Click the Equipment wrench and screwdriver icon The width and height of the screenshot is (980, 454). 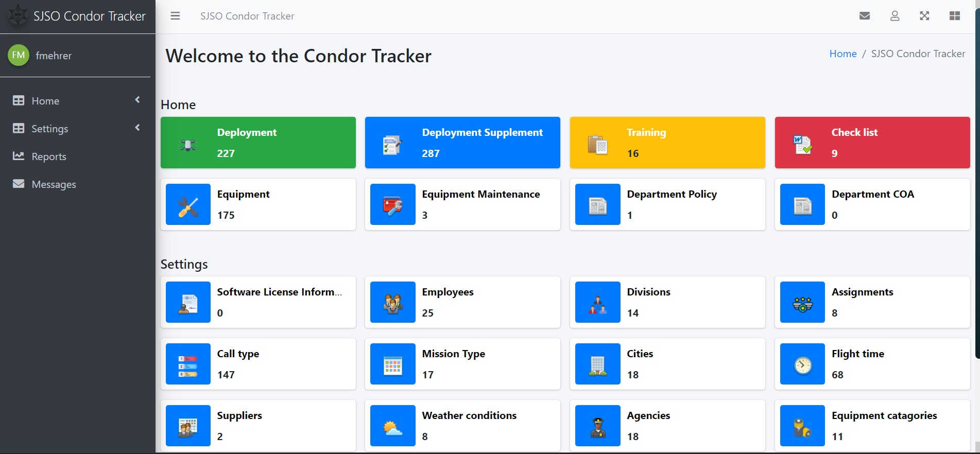(x=188, y=205)
